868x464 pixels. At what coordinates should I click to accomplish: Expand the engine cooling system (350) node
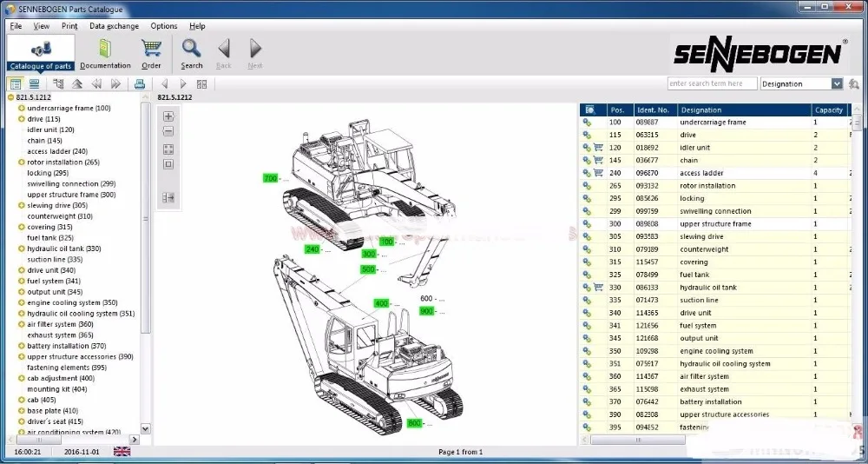[22, 302]
